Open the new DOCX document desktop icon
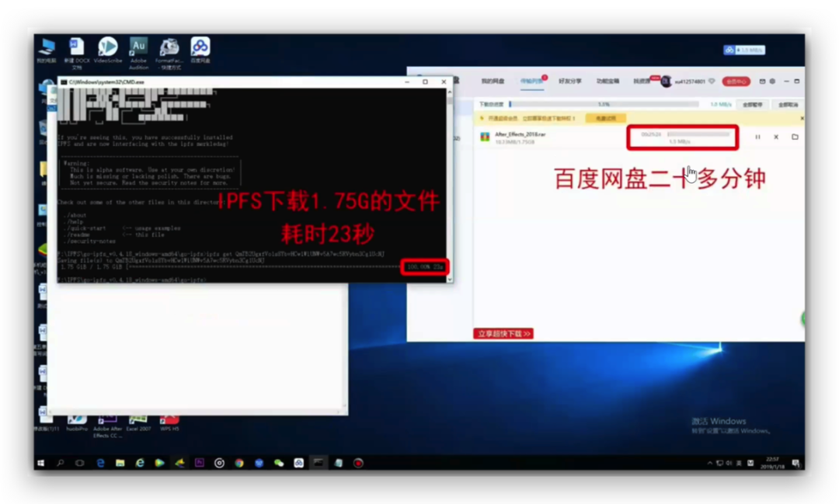 (x=77, y=53)
